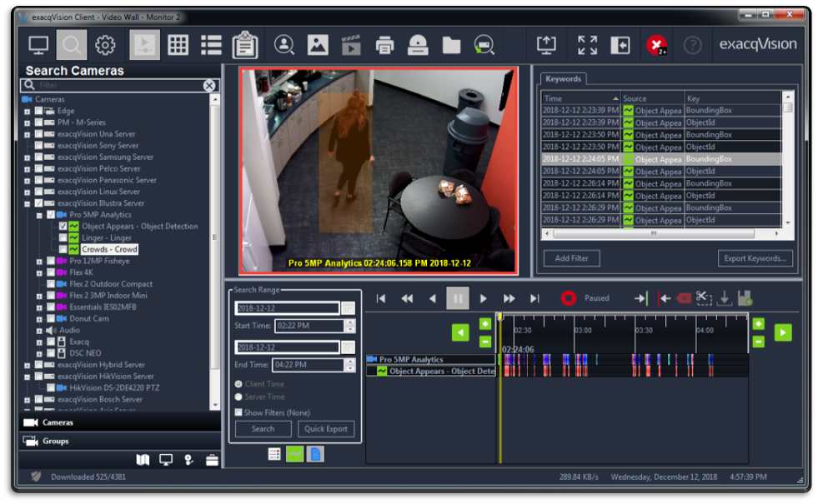Toggle full screen expand arrows icon
Image resolution: width=818 pixels, height=504 pixels.
coord(587,45)
